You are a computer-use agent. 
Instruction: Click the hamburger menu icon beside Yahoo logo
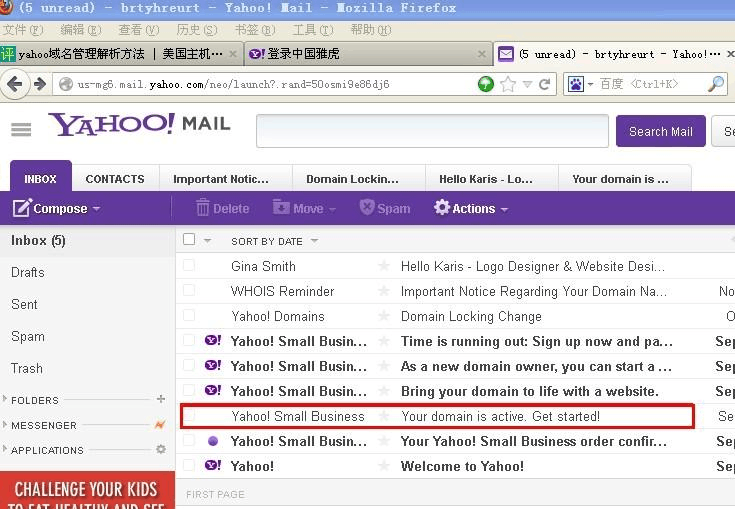point(21,130)
